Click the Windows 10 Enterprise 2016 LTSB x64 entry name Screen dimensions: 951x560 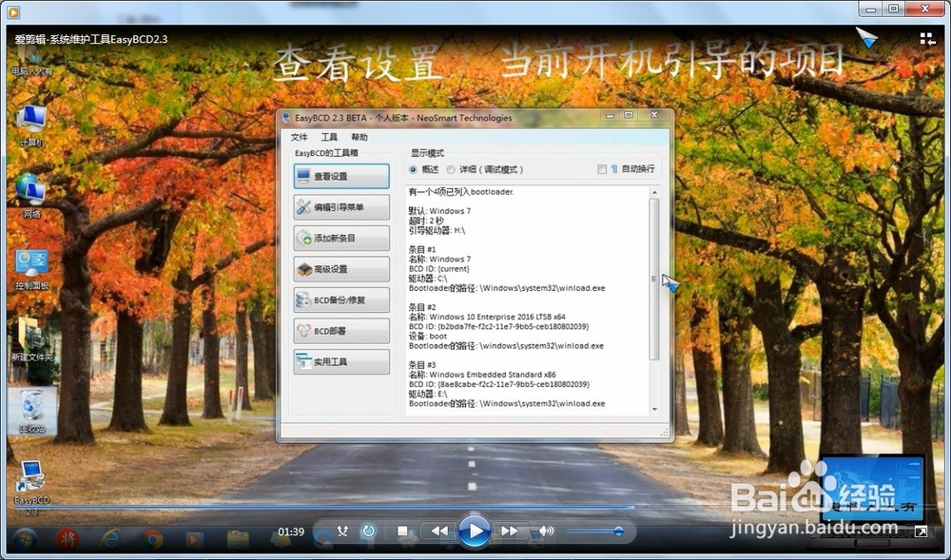[497, 317]
